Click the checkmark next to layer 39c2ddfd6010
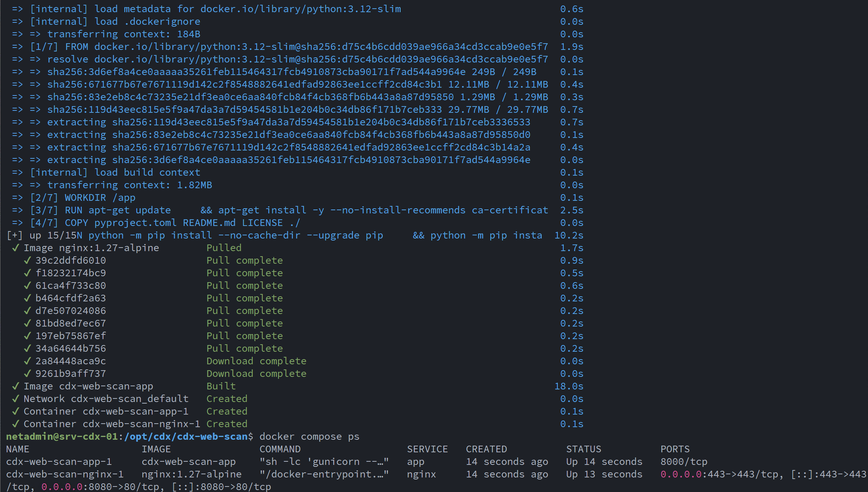 pyautogui.click(x=28, y=261)
